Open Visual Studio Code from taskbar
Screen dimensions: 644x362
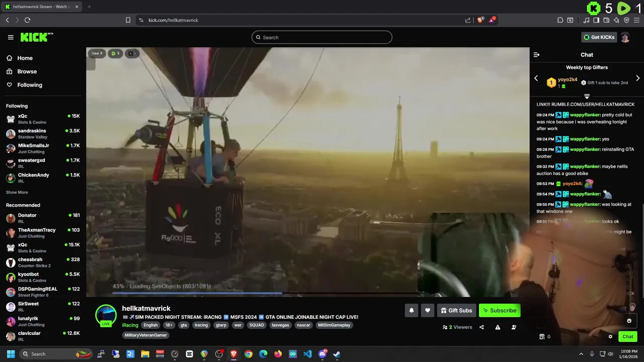point(307,354)
